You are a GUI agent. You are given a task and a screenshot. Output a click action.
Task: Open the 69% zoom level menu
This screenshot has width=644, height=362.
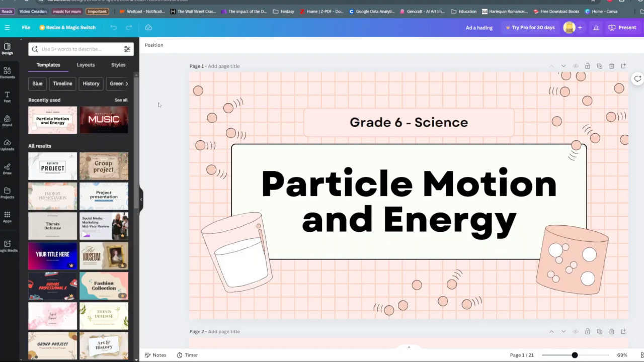click(622, 355)
